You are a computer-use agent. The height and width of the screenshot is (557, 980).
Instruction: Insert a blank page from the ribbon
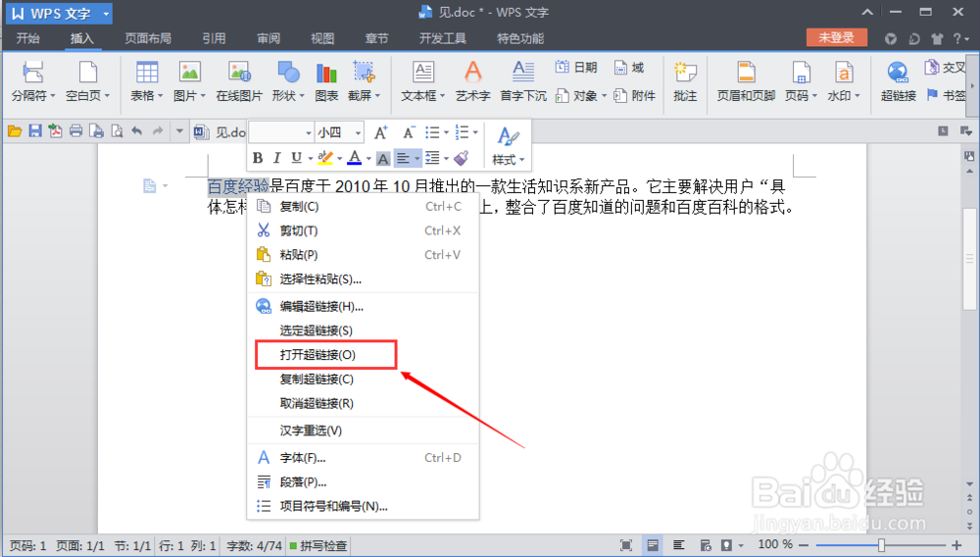pyautogui.click(x=87, y=80)
